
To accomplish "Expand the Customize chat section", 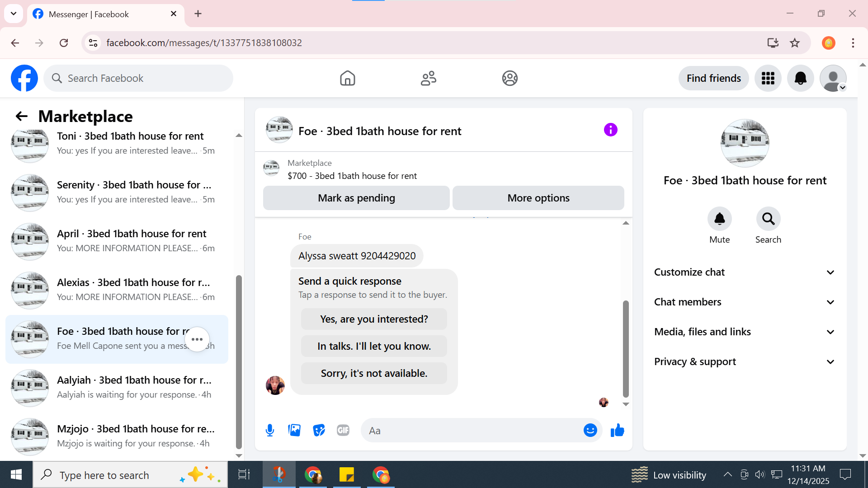I will pos(745,272).
